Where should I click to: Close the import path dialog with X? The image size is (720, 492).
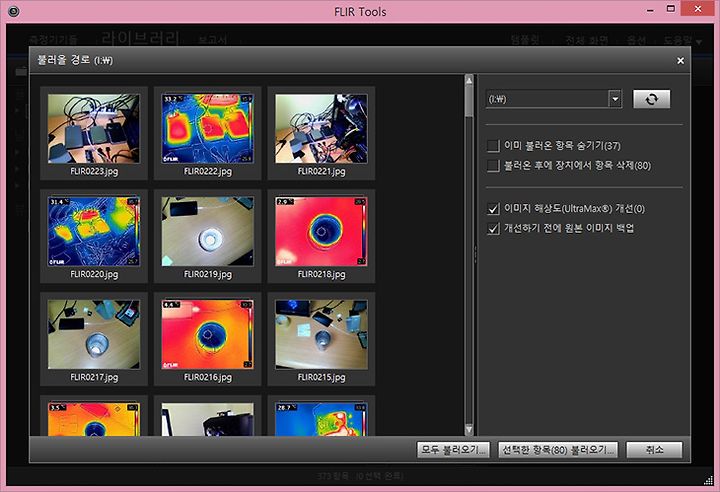(x=681, y=61)
